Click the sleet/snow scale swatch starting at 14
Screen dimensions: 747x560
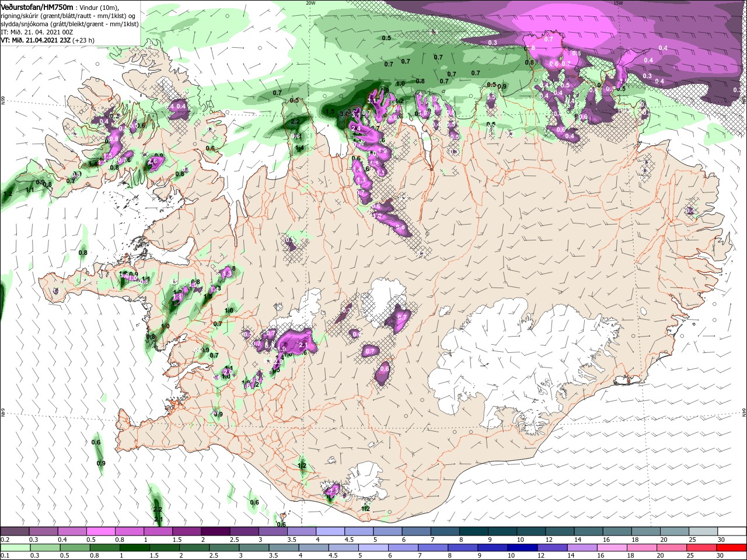coord(588,531)
